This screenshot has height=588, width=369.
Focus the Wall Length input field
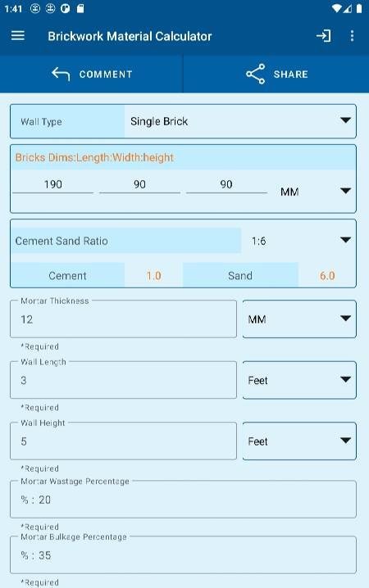pos(123,380)
